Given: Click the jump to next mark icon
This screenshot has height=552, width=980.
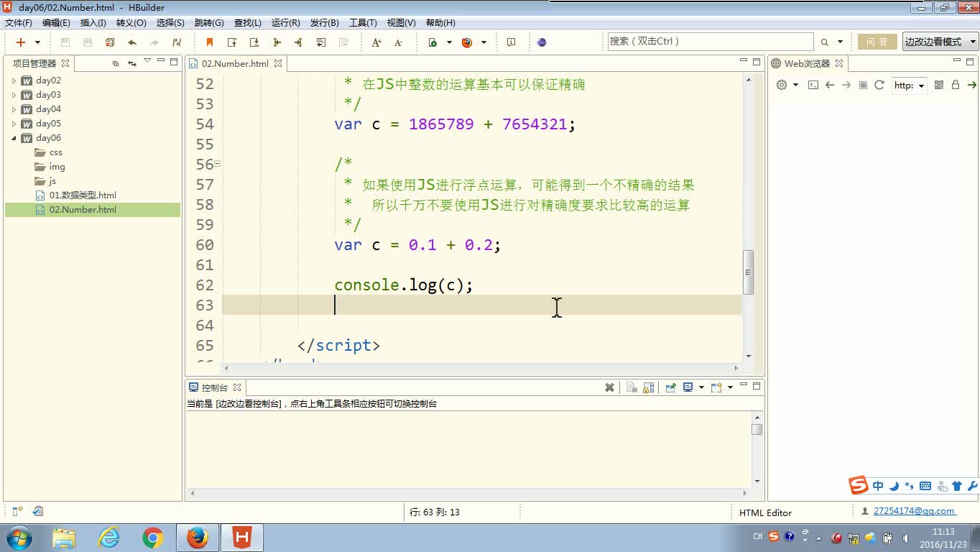Looking at the screenshot, I should coord(254,42).
